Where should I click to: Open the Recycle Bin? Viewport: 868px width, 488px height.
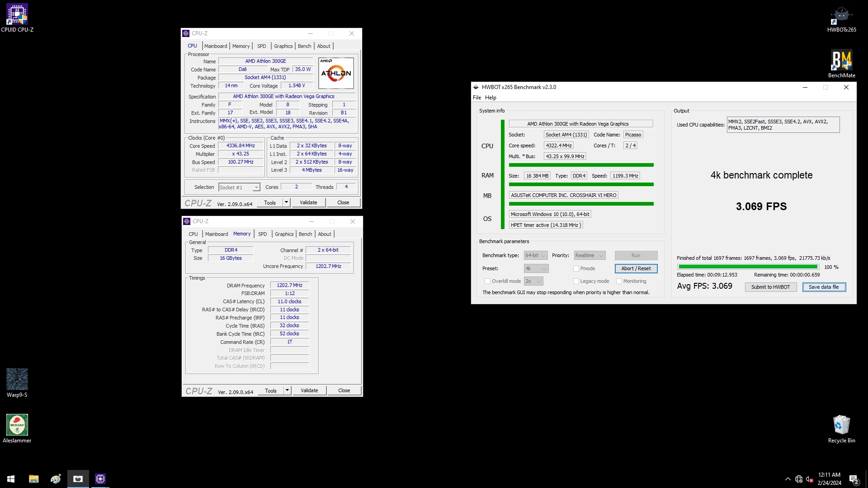(841, 429)
